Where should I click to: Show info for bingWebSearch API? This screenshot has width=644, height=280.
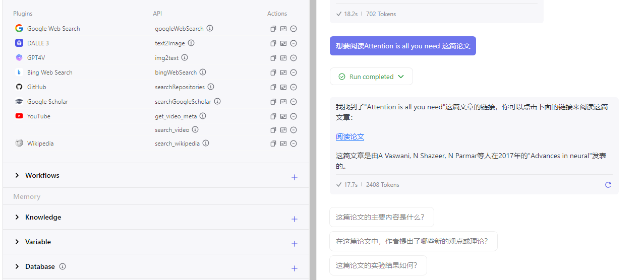203,72
